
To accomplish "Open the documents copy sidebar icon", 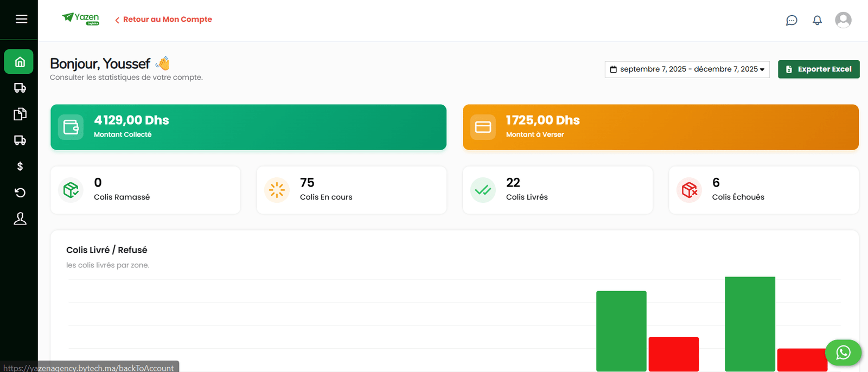I will (x=20, y=114).
